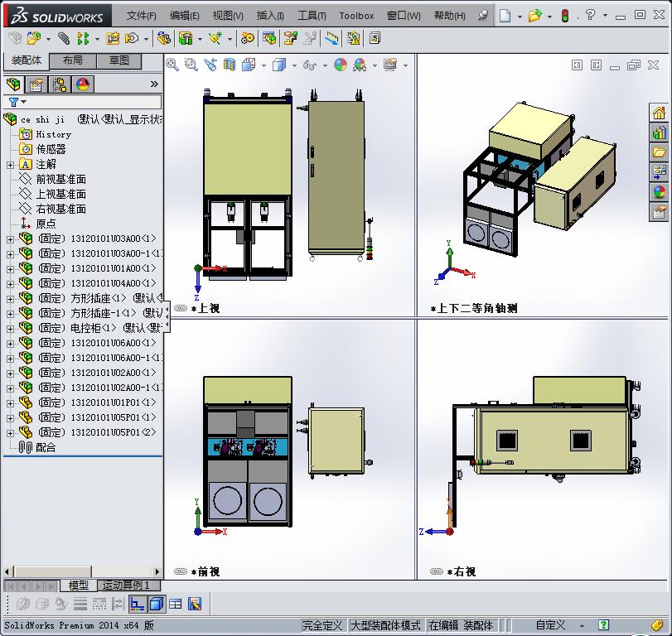Click the table icon in bottom toolbar

(176, 604)
